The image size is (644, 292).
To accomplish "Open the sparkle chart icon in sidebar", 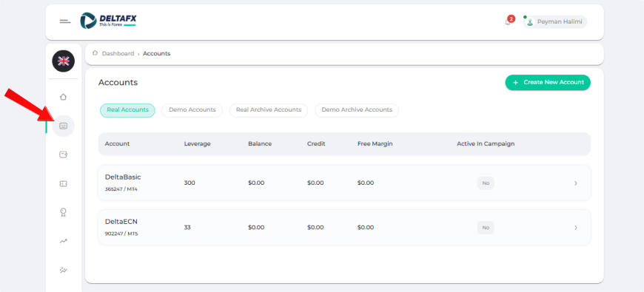I will click(63, 270).
